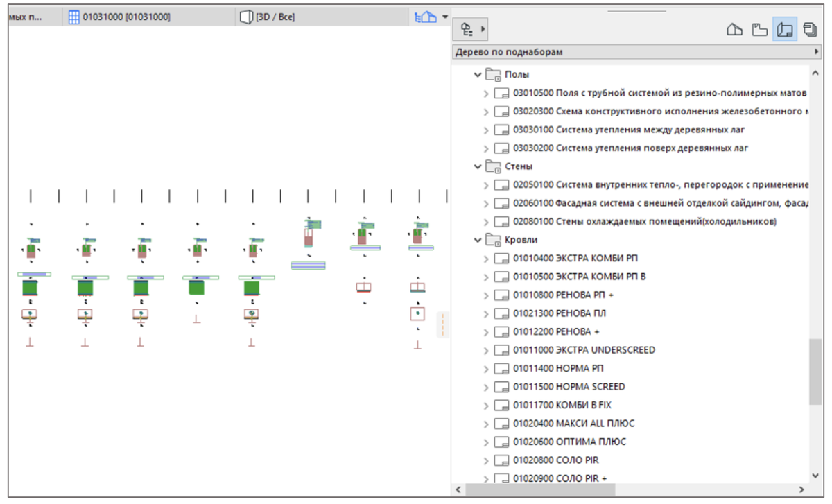Click the navigator scroll up arrow
Viewport: 832px width, 504px height.
point(815,72)
